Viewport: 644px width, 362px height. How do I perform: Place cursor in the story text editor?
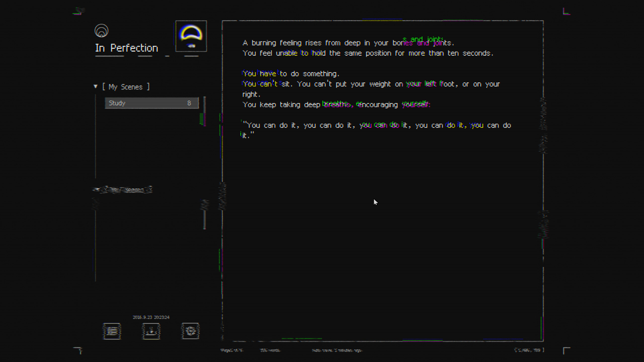click(383, 181)
